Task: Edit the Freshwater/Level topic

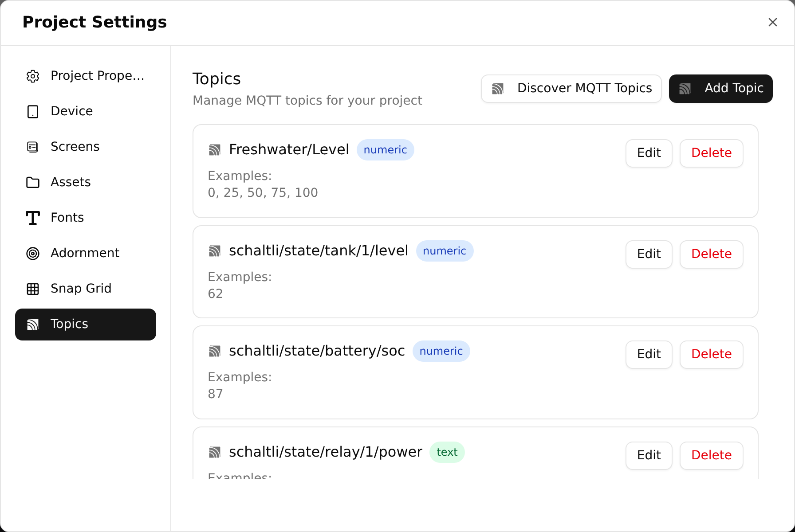Action: tap(649, 153)
